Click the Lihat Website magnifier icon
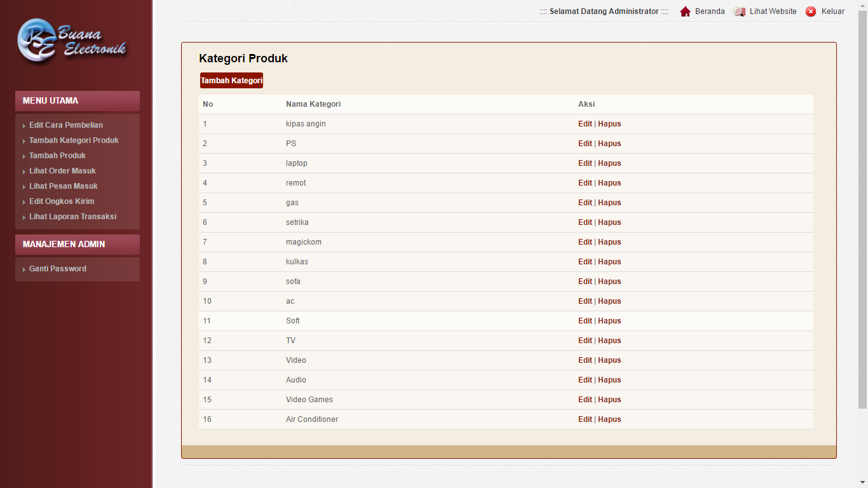The height and width of the screenshot is (488, 868). [x=739, y=11]
